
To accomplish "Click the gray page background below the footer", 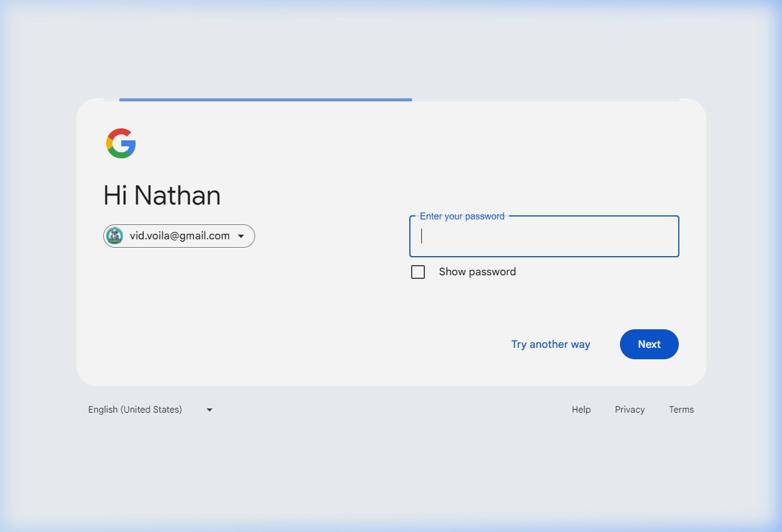I will pos(390,474).
